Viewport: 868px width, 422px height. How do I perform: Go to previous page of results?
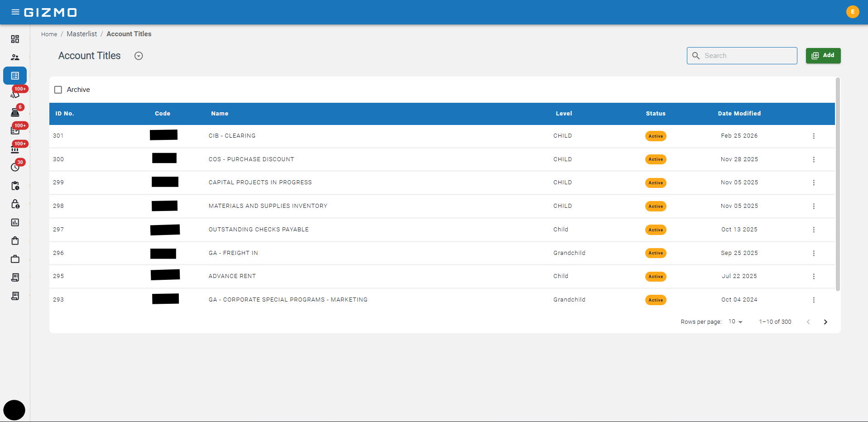808,322
